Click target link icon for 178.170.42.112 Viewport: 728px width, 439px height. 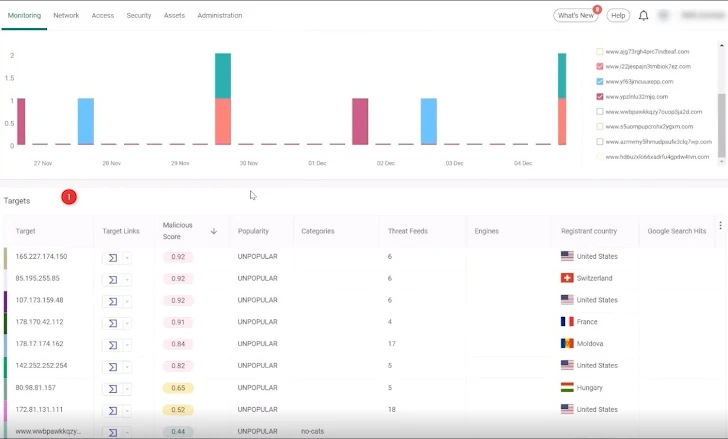pos(113,322)
